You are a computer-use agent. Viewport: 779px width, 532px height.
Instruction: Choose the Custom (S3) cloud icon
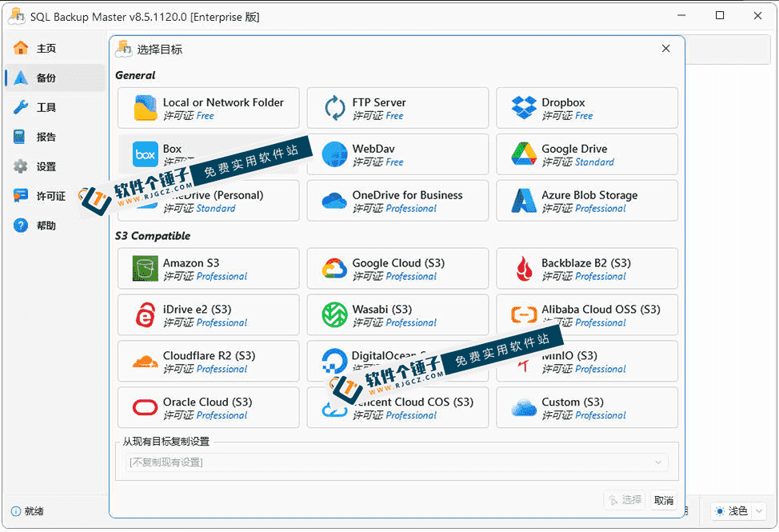tap(524, 407)
